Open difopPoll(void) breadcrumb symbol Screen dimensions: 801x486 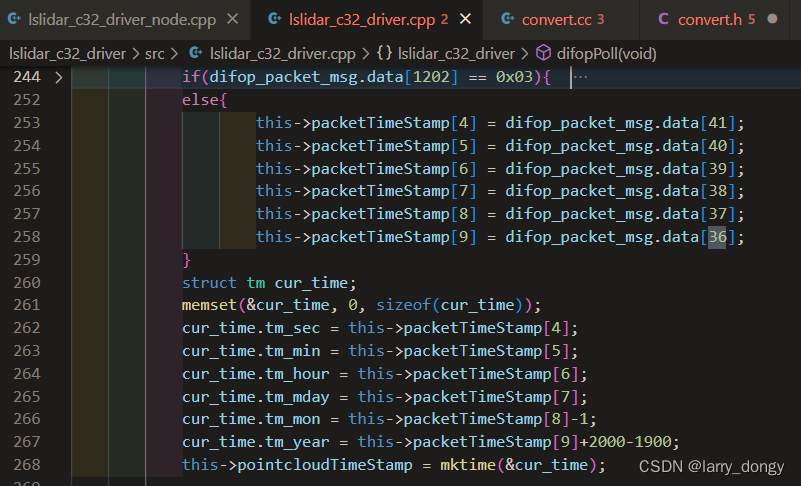pos(606,54)
